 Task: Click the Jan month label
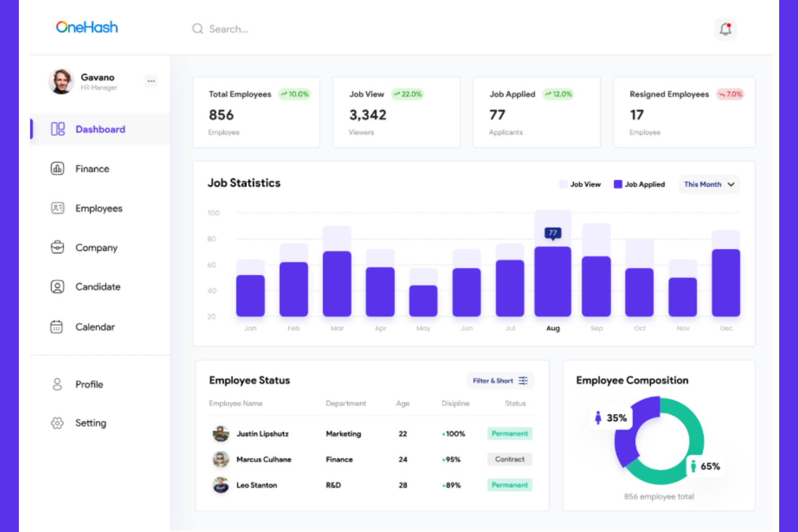(x=250, y=328)
